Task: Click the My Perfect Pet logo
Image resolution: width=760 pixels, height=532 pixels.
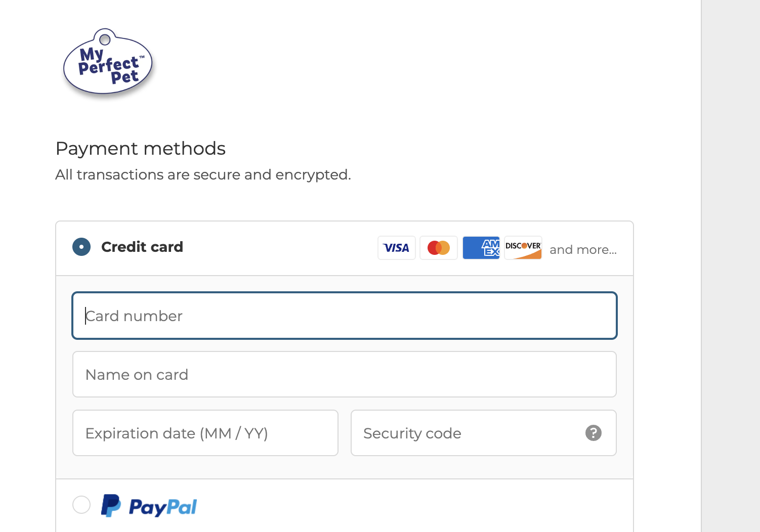Action: (x=108, y=63)
